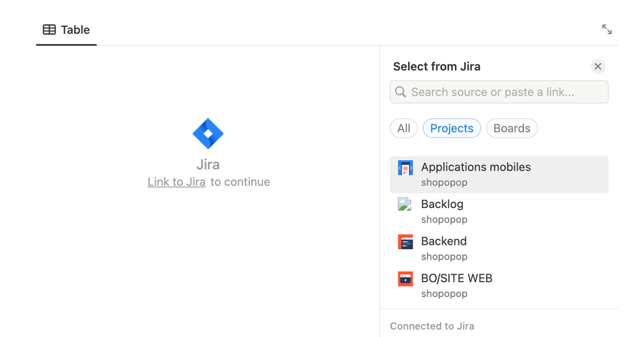Click shopopop under Applications mobiles
This screenshot has height=337, width=644.
pos(444,182)
